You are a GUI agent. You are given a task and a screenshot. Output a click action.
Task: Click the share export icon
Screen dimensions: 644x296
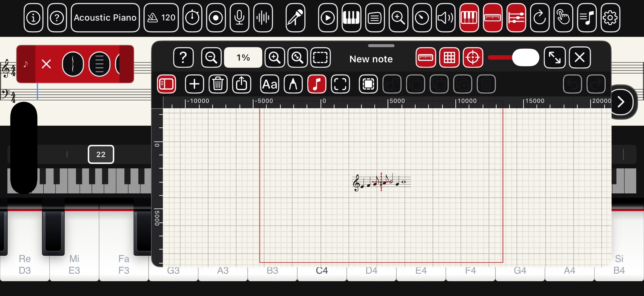tap(242, 84)
